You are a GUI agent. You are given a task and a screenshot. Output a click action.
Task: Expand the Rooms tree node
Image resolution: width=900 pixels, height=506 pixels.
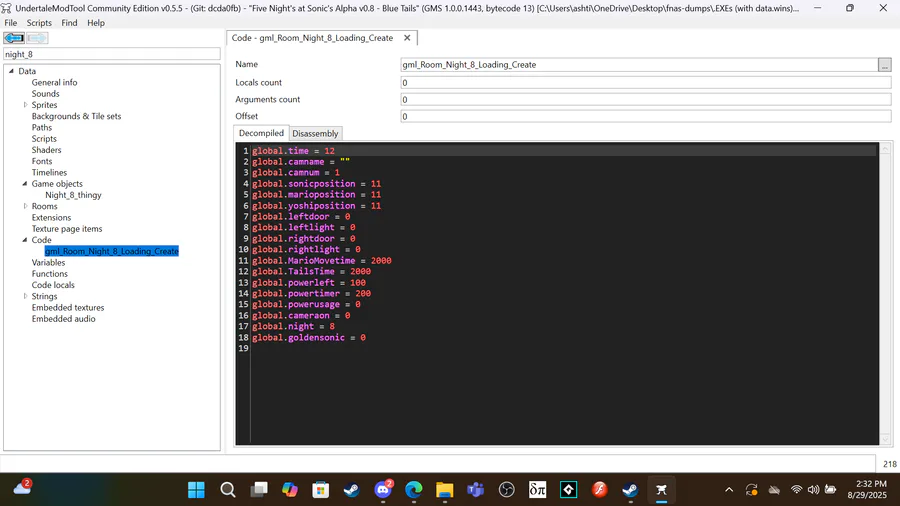[x=25, y=206]
